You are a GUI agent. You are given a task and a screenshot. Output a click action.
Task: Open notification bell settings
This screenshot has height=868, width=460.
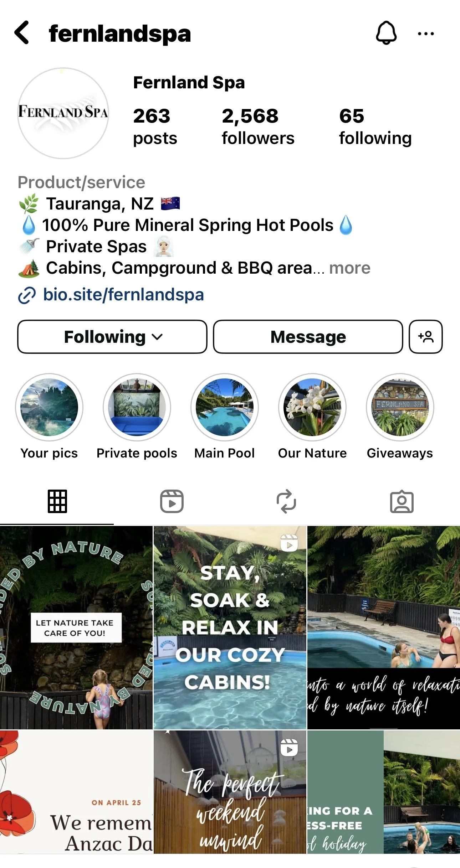pos(386,33)
